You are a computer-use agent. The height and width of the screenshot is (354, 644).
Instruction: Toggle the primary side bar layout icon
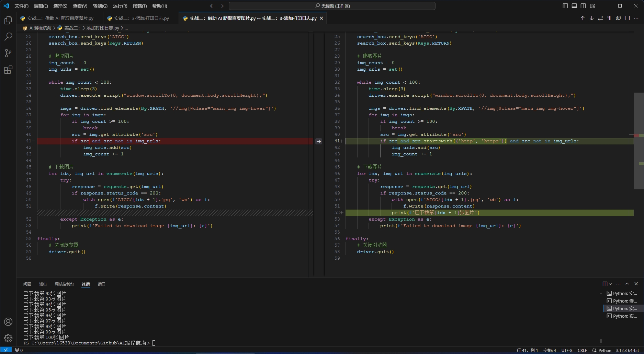pos(565,6)
